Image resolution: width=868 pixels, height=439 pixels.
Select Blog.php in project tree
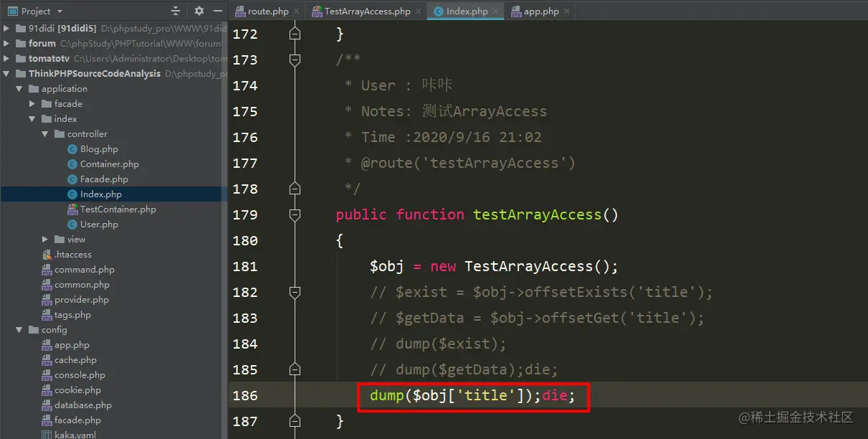(99, 149)
